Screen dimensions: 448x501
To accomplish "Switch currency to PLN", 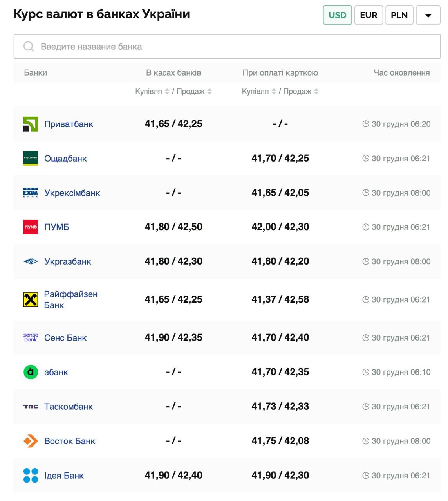I will point(399,15).
